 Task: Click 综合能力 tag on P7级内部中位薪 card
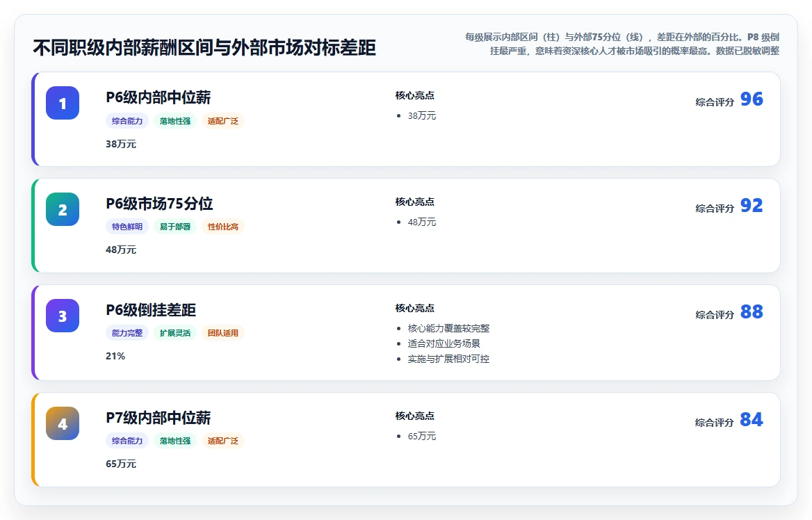click(127, 440)
